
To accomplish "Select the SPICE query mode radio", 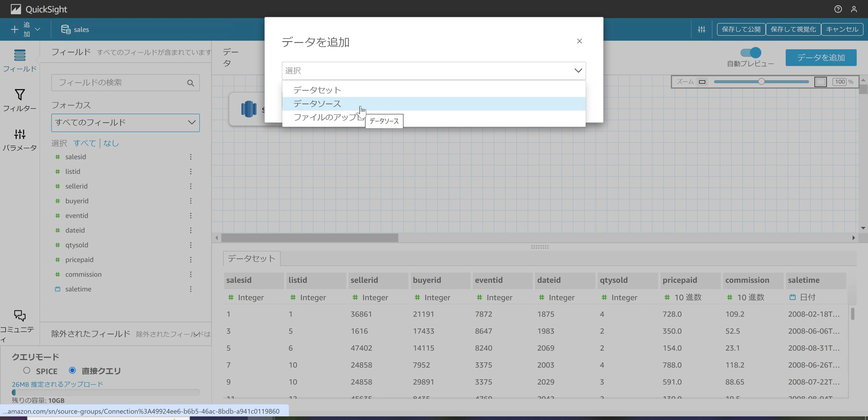I will pos(27,370).
